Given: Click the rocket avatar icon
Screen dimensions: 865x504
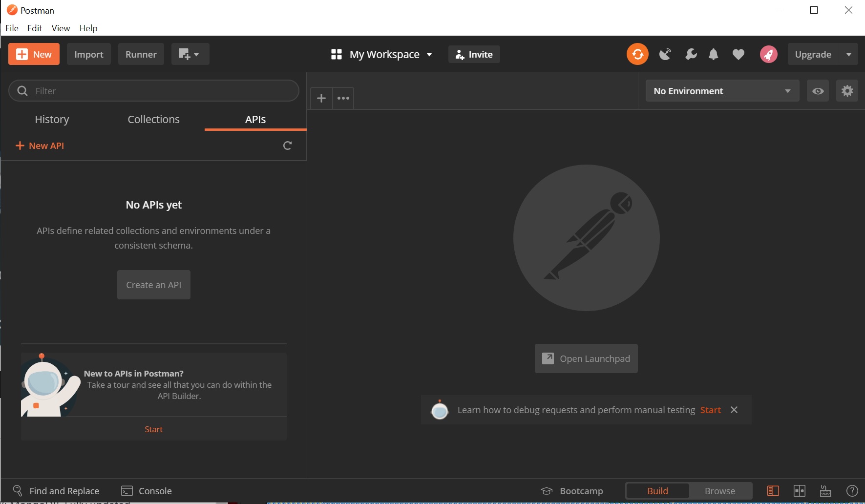Looking at the screenshot, I should (x=768, y=54).
